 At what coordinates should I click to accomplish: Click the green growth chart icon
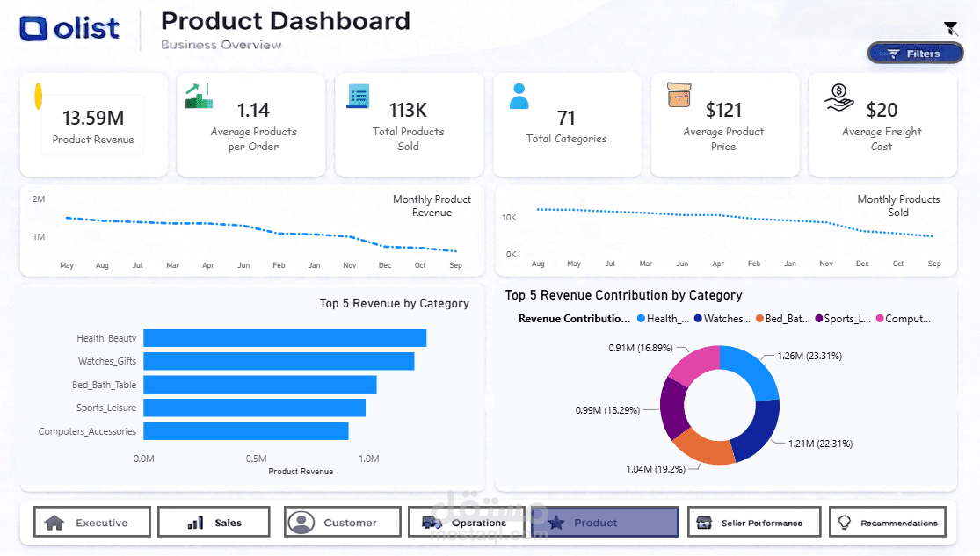200,96
